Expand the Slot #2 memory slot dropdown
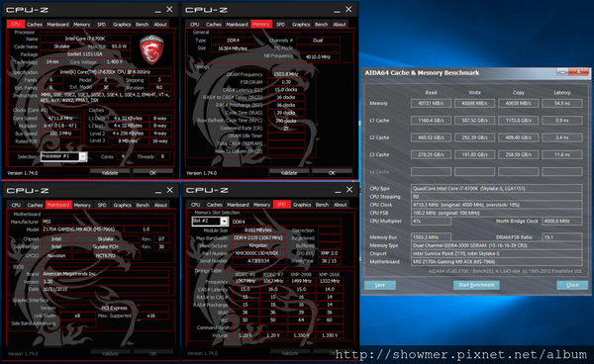 tap(225, 222)
